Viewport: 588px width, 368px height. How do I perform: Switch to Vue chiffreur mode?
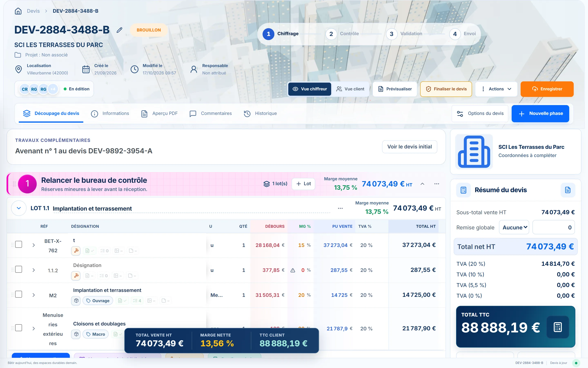310,89
